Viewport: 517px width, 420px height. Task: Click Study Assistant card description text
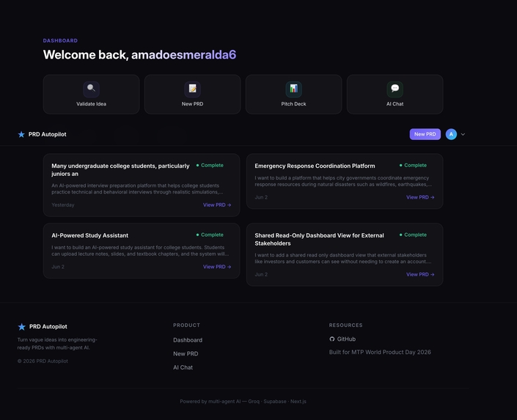[x=140, y=251]
